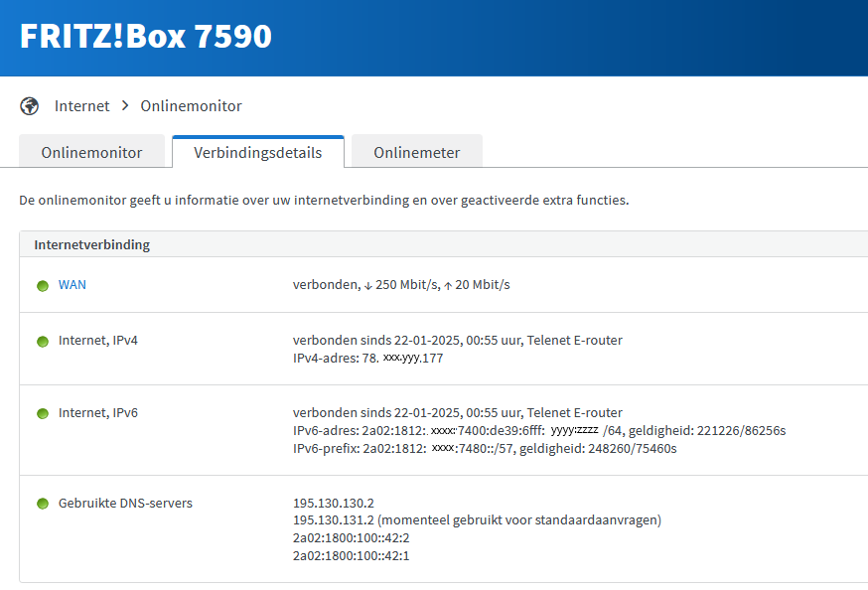The width and height of the screenshot is (868, 590).
Task: Click the orange upload arrow before 20 Mbit/s
Action: click(x=448, y=286)
